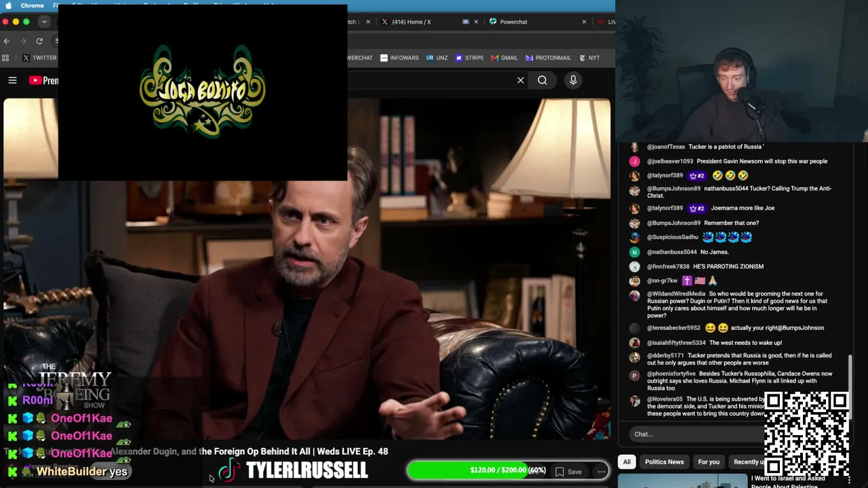Open the Chrome application menu

tap(32, 5)
